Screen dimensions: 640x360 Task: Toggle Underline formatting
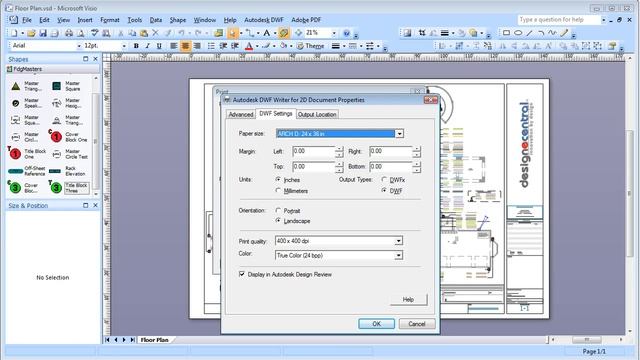click(159, 46)
